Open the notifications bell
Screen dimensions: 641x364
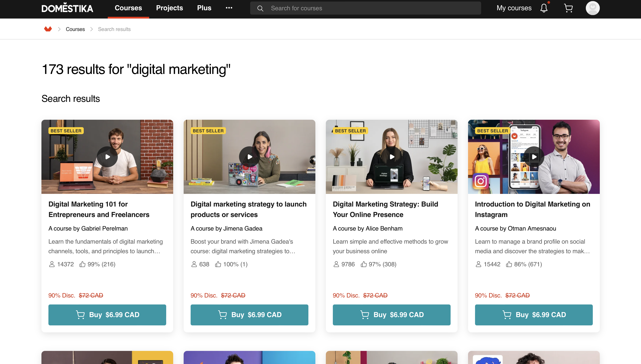[544, 8]
